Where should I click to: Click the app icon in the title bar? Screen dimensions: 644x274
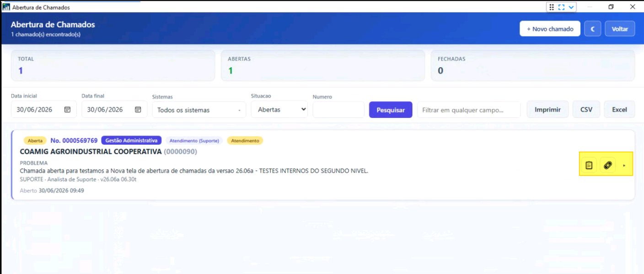6,7
